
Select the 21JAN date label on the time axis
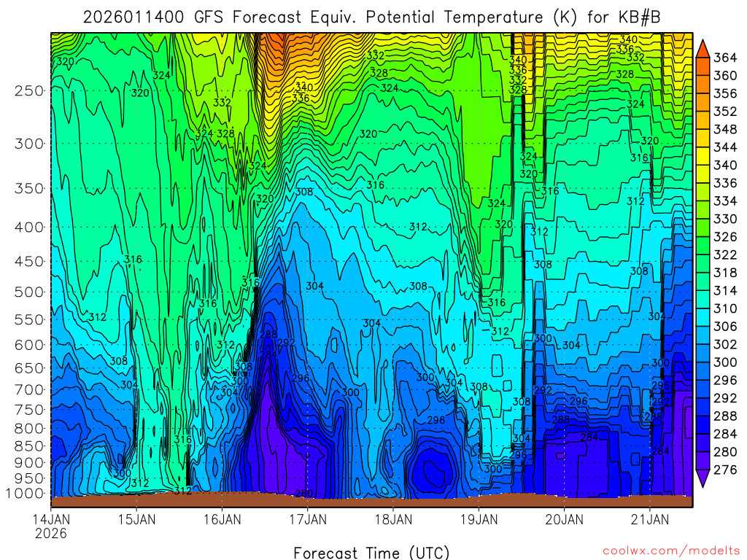pos(650,519)
